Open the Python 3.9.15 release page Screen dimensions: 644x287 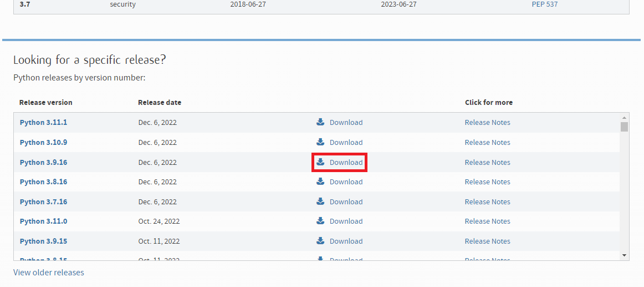pyautogui.click(x=43, y=241)
